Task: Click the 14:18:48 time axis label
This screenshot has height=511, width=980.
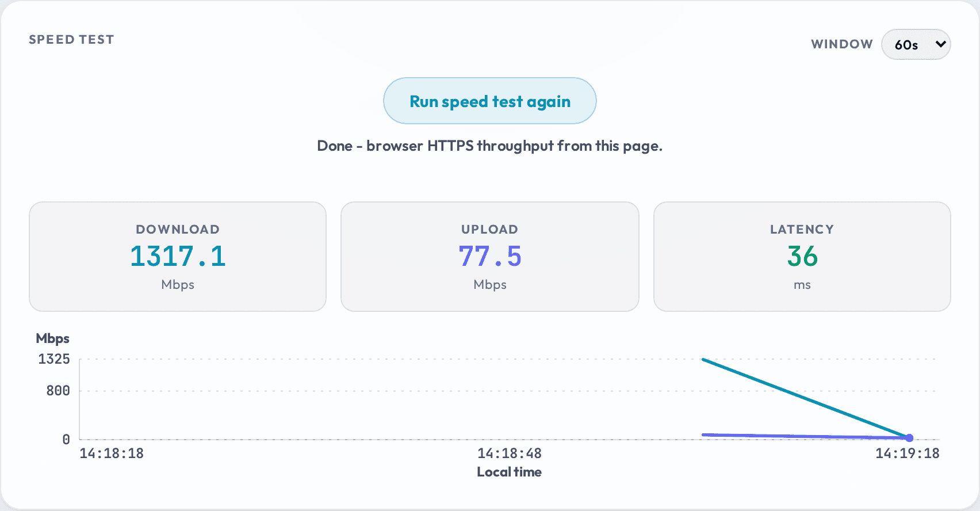Action: point(510,453)
